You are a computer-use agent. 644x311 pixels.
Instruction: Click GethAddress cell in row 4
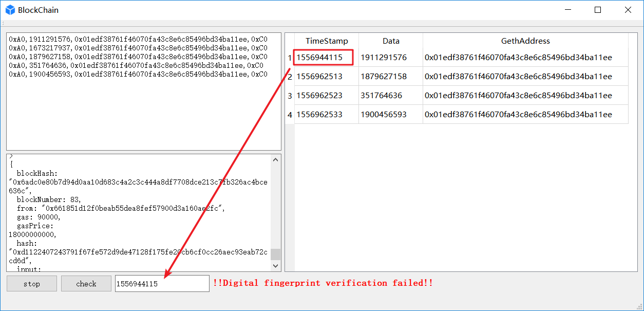(525, 115)
